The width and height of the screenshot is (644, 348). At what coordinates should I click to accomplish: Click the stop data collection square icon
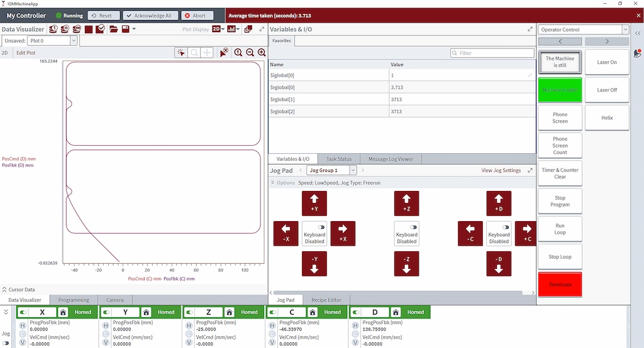pyautogui.click(x=89, y=29)
